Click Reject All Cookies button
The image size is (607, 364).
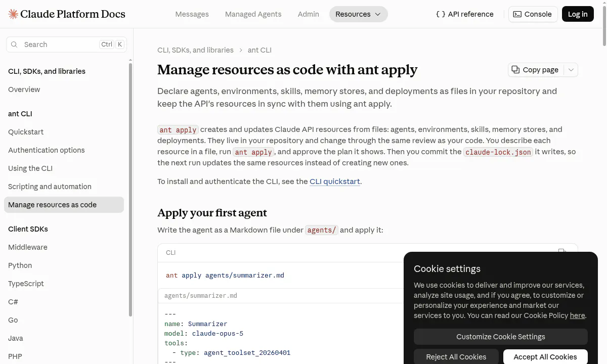click(x=456, y=357)
